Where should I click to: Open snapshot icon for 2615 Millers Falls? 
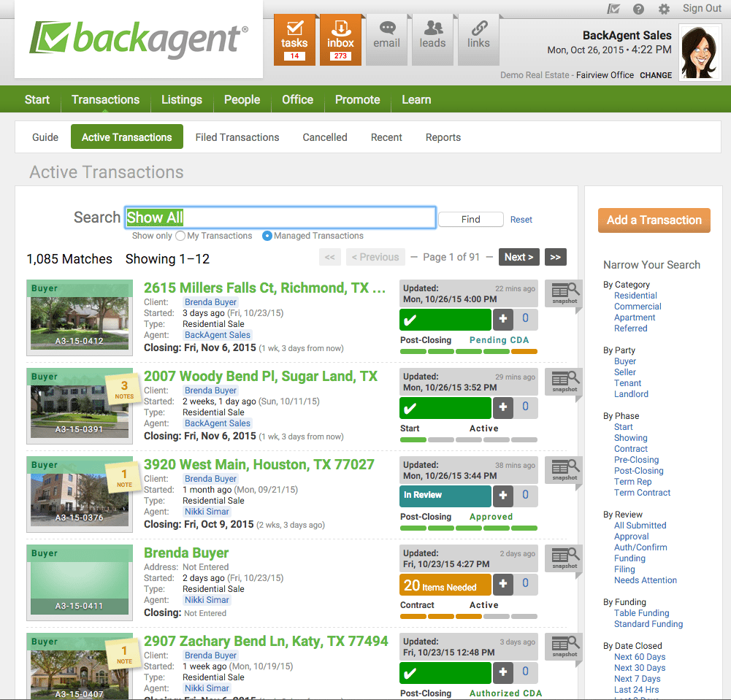tap(564, 294)
